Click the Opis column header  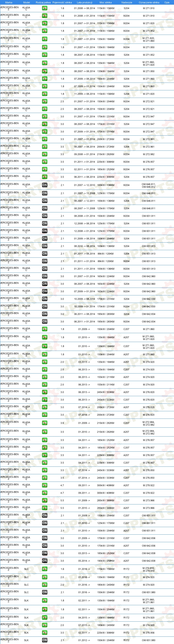coord(167,2)
